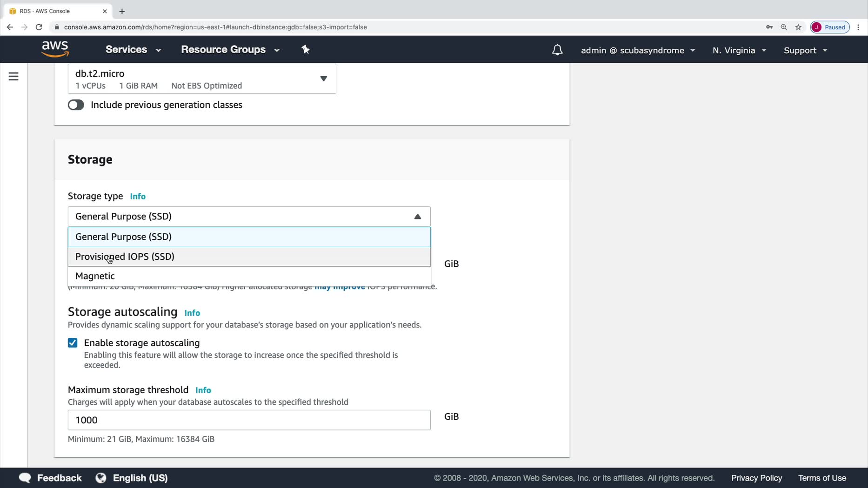Open the N. Virginia region selector

click(x=739, y=50)
